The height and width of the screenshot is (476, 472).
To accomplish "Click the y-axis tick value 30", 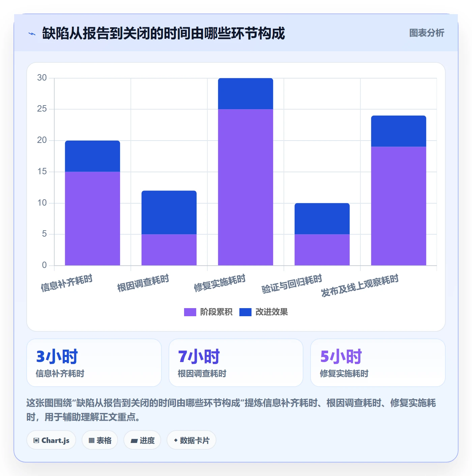I will [x=42, y=78].
